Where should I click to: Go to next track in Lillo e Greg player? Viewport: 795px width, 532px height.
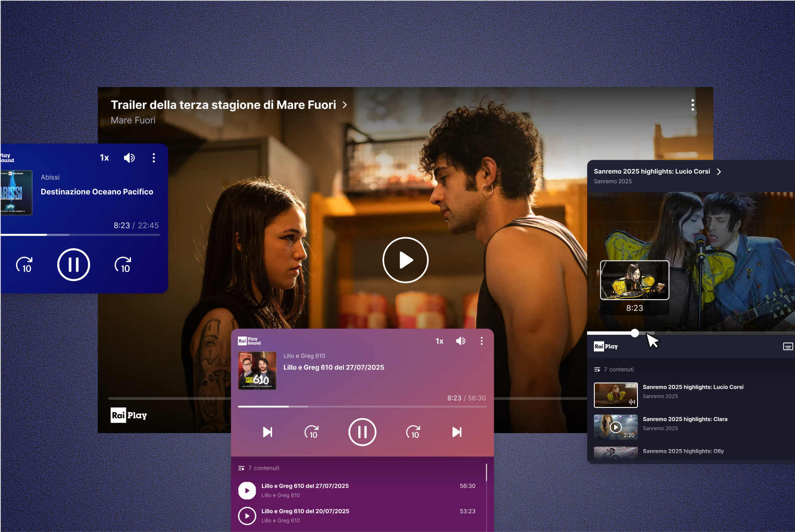[457, 432]
